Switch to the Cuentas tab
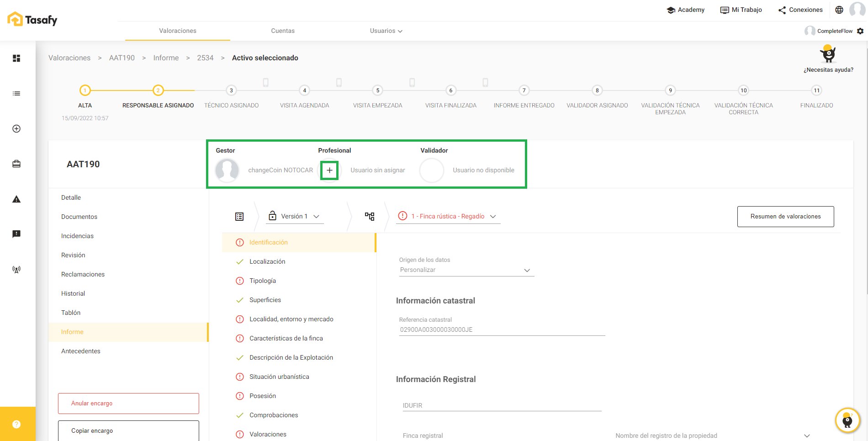 click(x=283, y=31)
